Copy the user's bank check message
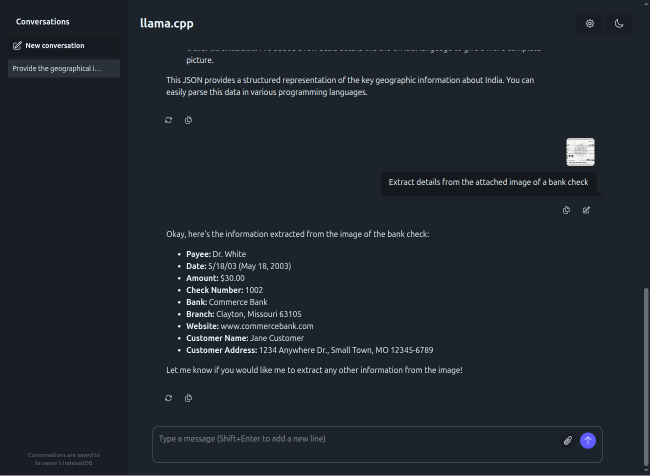 [x=566, y=210]
